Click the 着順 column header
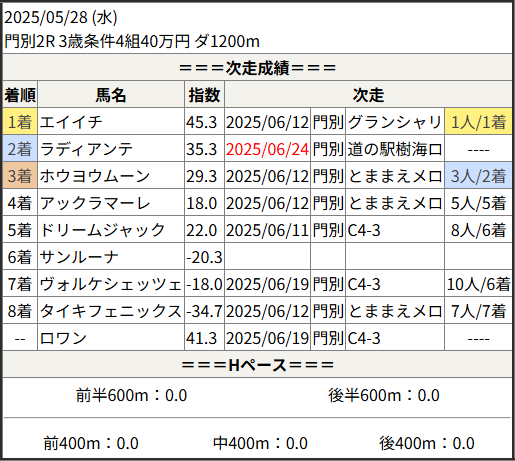The width and height of the screenshot is (515, 461). click(20, 95)
